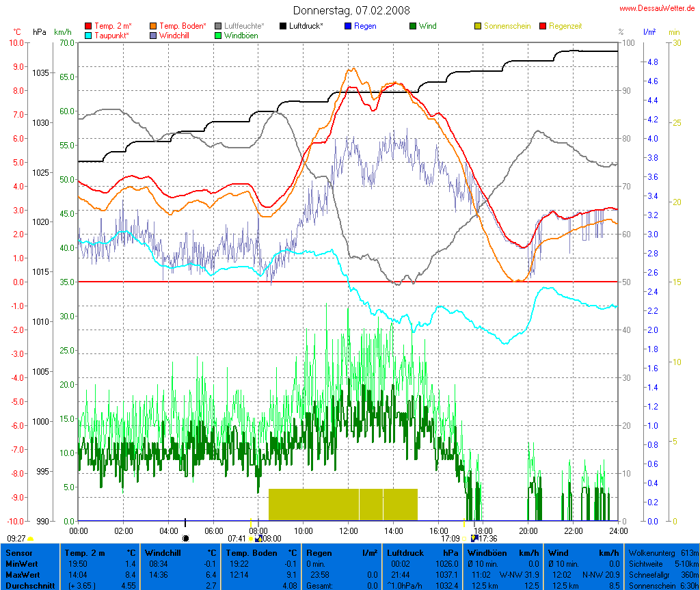Screen dimensions: 700x590
Task: Click the black Luftdruck legend swatch
Action: pos(283,26)
